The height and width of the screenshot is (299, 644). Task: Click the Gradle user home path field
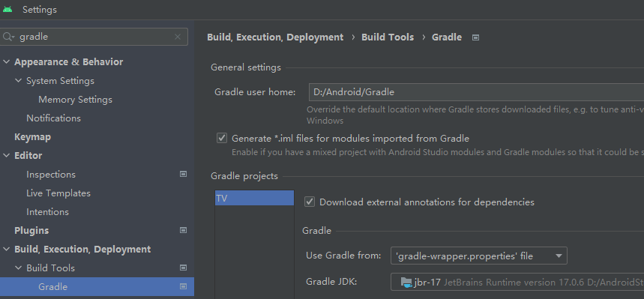pyautogui.click(x=476, y=92)
